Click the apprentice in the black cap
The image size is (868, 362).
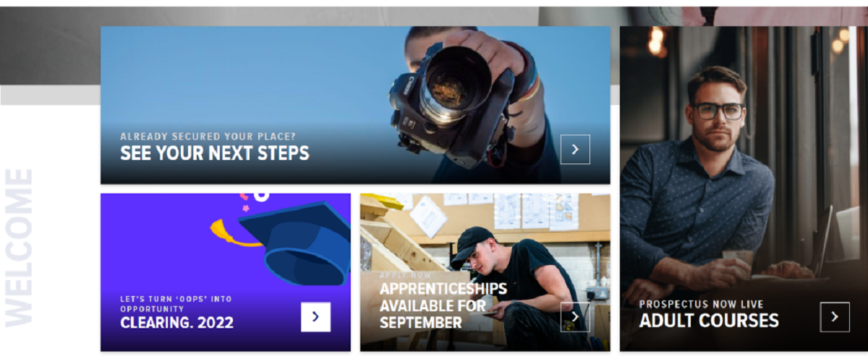point(517,282)
